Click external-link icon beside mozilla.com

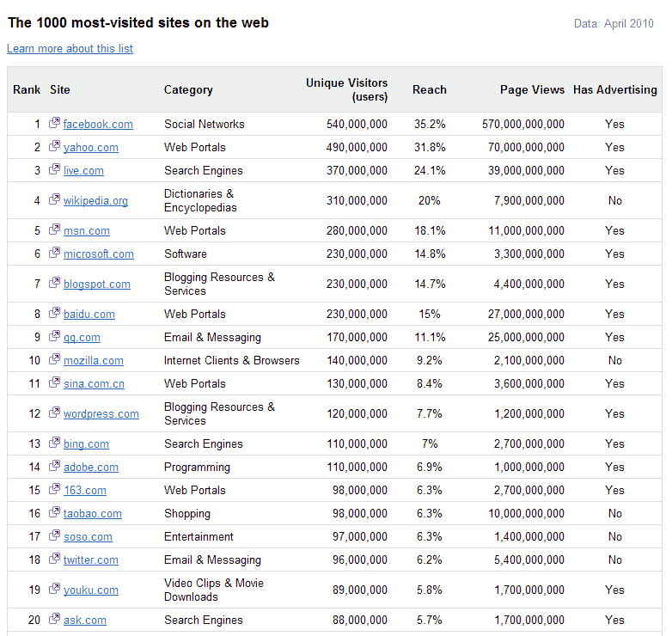[54, 359]
